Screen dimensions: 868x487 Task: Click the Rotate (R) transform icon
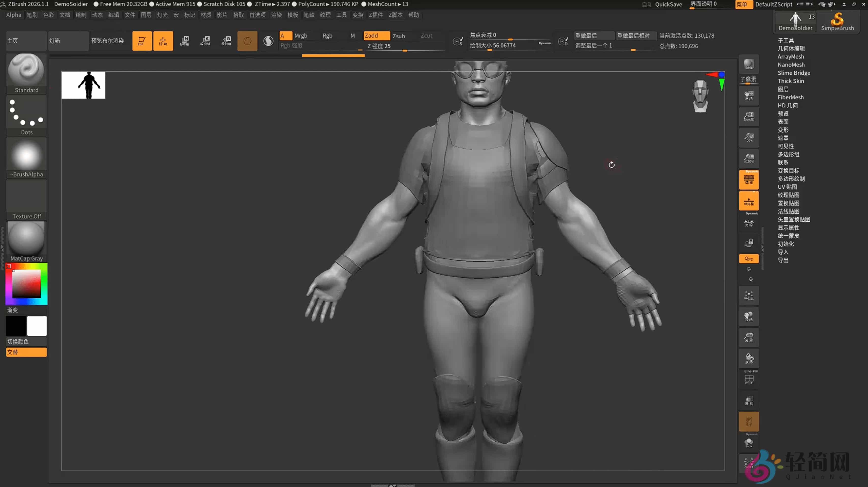coord(227,41)
